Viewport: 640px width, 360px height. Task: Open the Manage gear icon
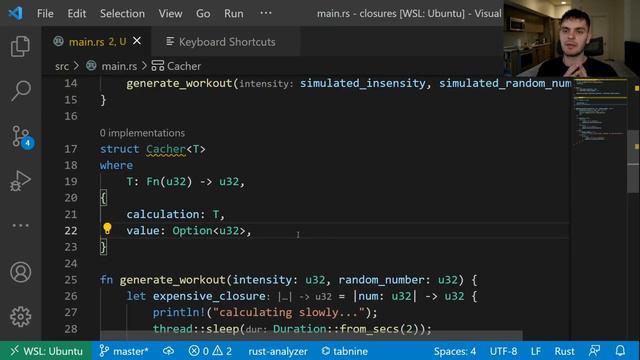point(20,316)
